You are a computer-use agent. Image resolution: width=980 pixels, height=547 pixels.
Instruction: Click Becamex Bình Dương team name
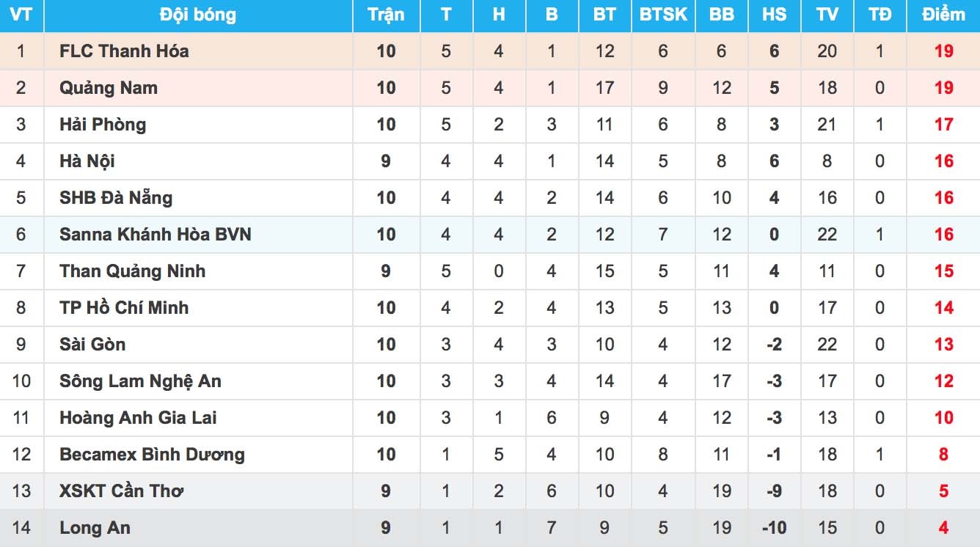click(x=152, y=455)
